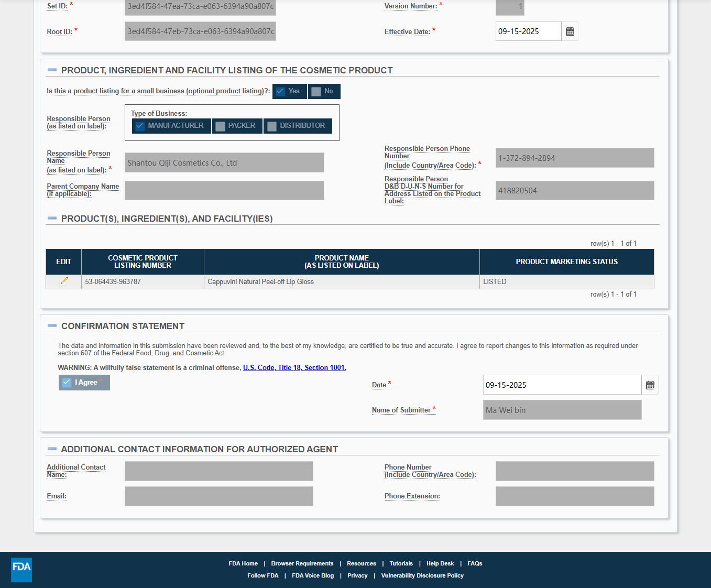Collapse the Additional Contact Information section

pyautogui.click(x=52, y=449)
